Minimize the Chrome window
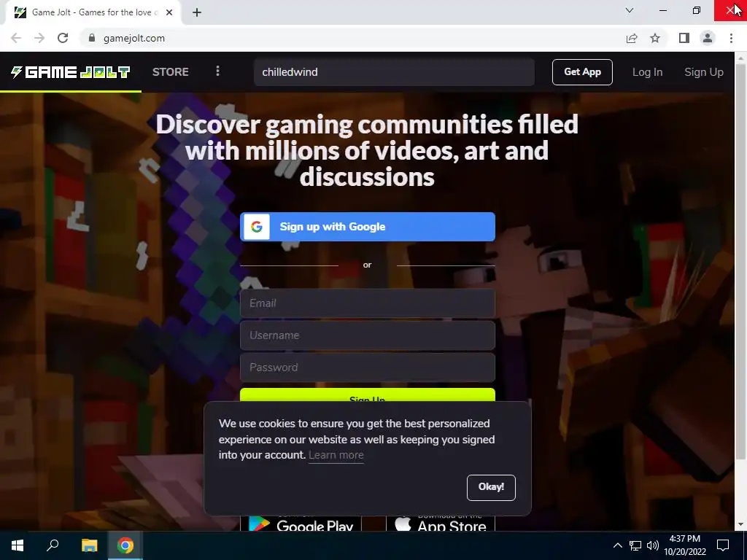The height and width of the screenshot is (560, 747). pyautogui.click(x=663, y=10)
